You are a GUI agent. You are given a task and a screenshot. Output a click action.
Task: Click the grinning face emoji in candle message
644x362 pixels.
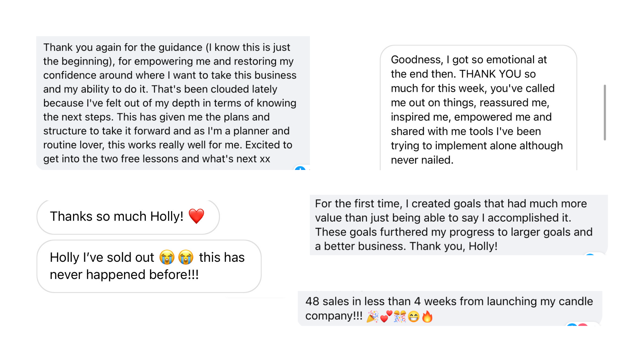[x=414, y=316]
